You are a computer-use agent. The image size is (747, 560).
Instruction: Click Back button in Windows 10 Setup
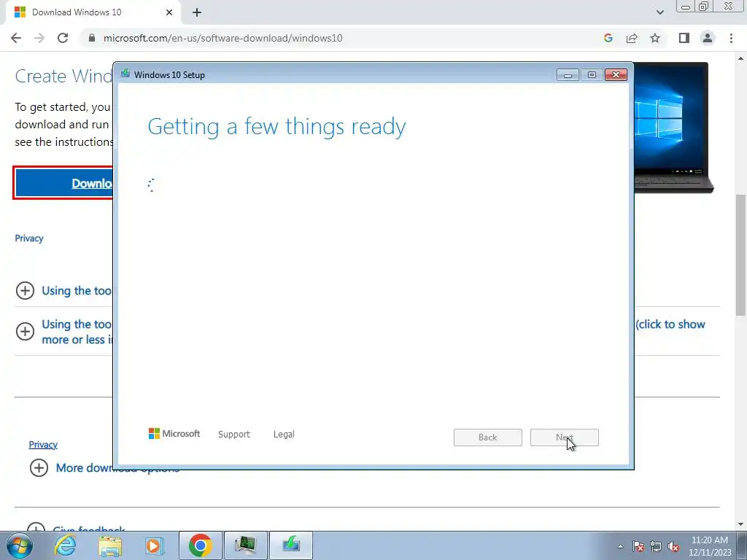coord(488,437)
